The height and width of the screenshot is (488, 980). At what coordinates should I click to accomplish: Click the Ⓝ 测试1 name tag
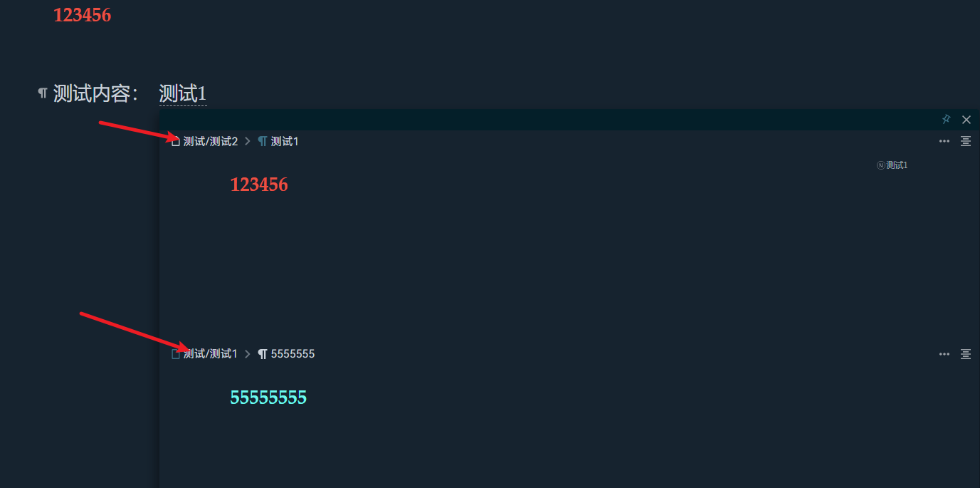pyautogui.click(x=892, y=165)
